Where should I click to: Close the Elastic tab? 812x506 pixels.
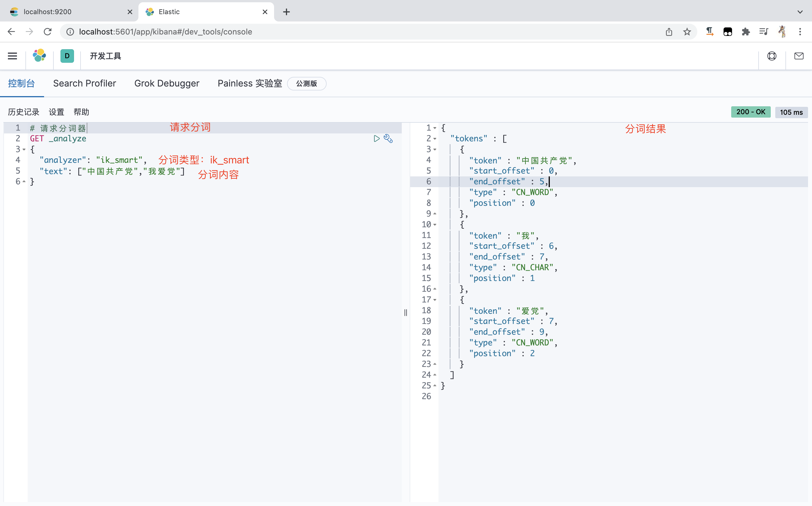click(265, 12)
